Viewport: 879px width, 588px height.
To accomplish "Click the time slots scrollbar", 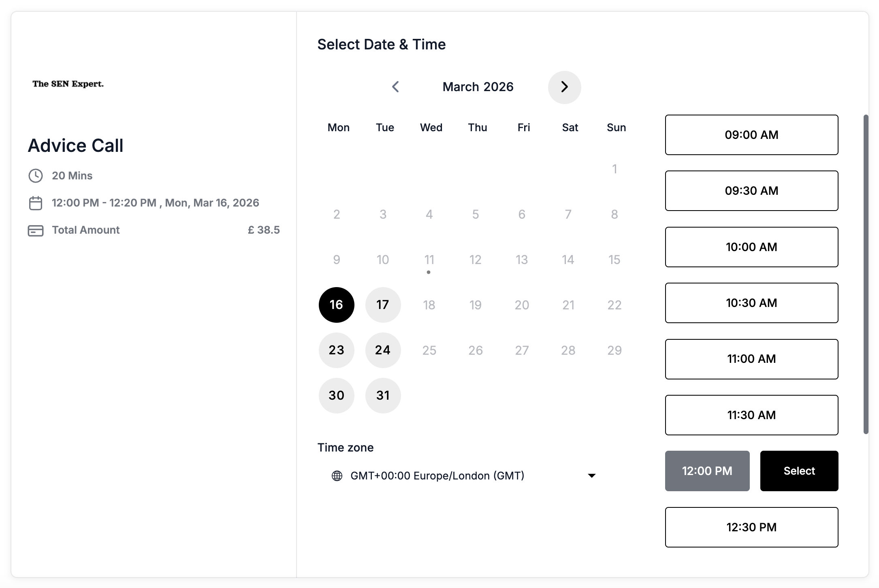I will 866,274.
